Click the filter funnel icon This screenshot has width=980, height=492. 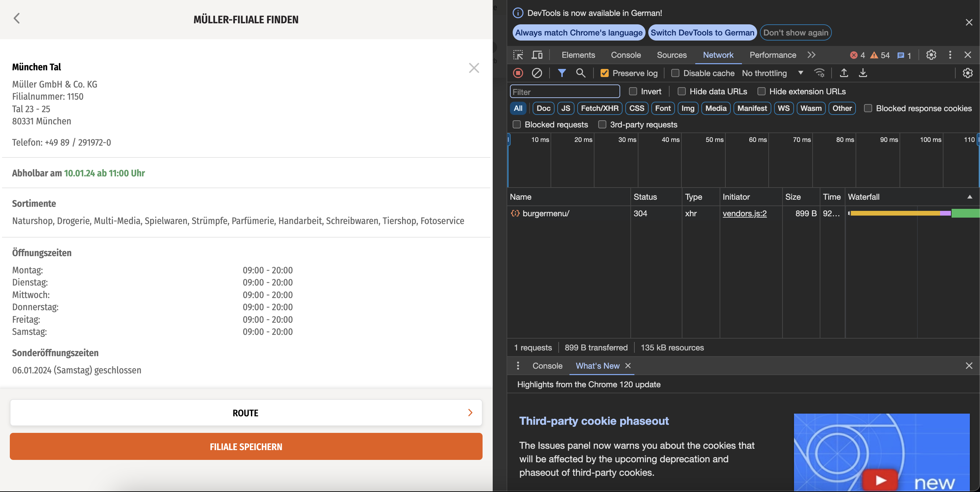coord(561,73)
